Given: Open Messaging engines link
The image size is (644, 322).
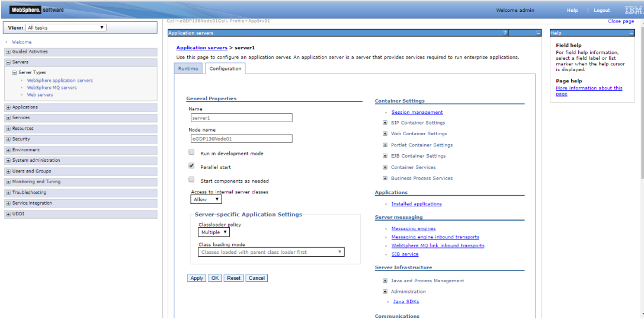Looking at the screenshot, I should point(414,229).
